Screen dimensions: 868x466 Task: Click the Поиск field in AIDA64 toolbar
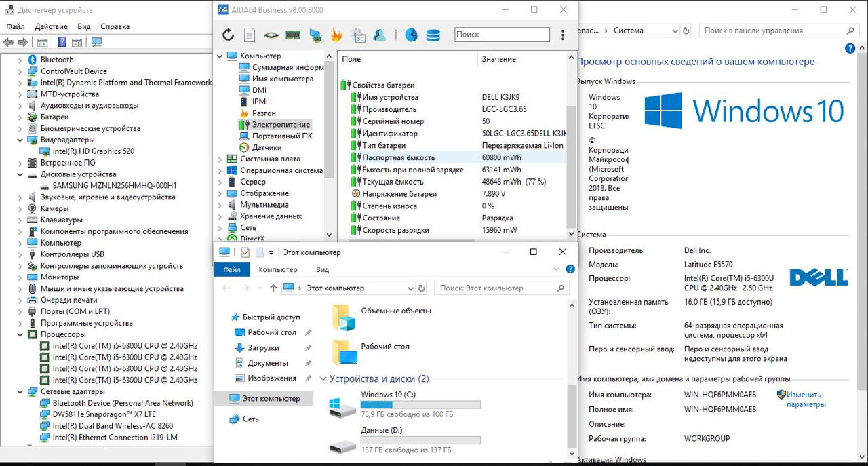tap(502, 35)
